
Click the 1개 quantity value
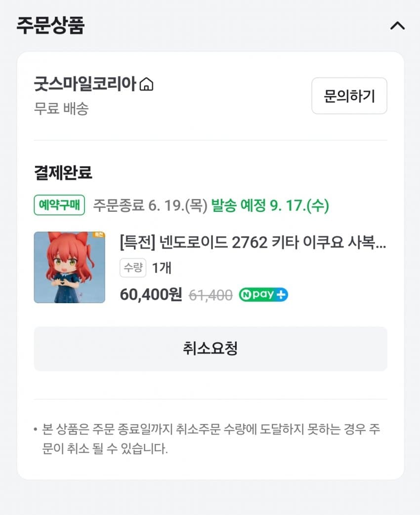162,268
